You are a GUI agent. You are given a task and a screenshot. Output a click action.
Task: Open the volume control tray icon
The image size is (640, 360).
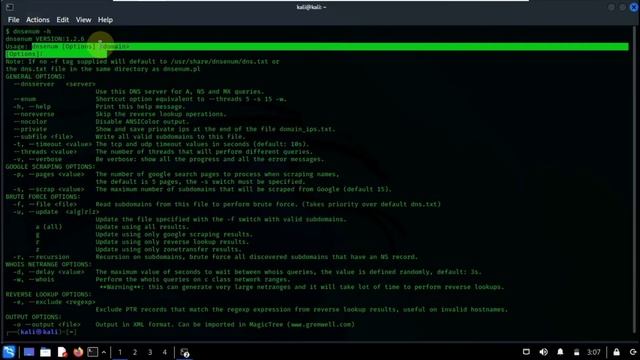(x=543, y=352)
